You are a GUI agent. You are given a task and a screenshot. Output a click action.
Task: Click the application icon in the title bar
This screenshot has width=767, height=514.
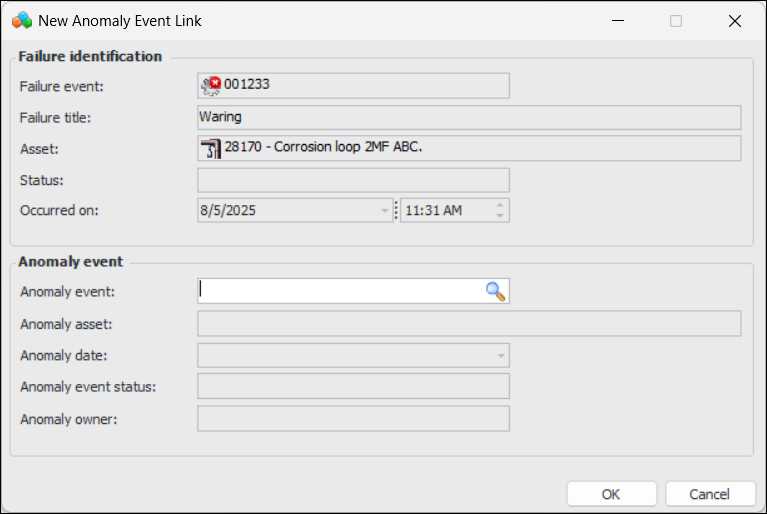(x=22, y=21)
